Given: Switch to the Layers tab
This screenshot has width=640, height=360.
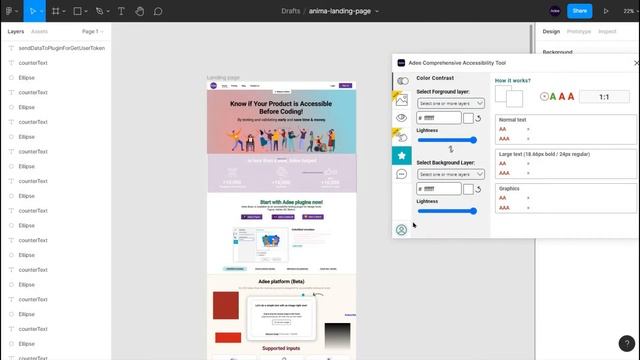Looking at the screenshot, I should pos(16,31).
